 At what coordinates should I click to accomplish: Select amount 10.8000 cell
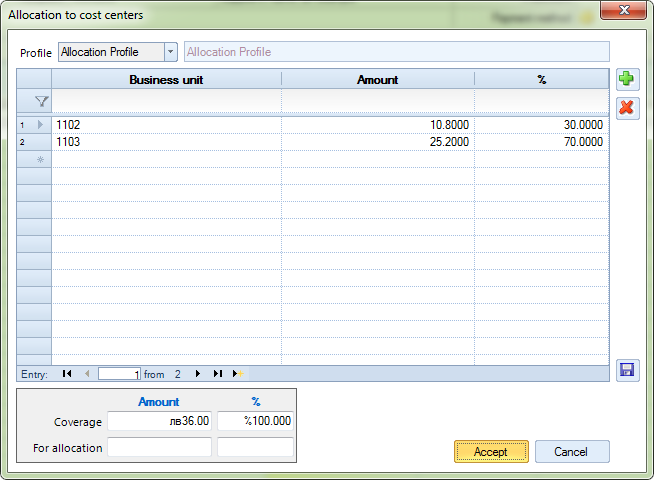(378, 125)
